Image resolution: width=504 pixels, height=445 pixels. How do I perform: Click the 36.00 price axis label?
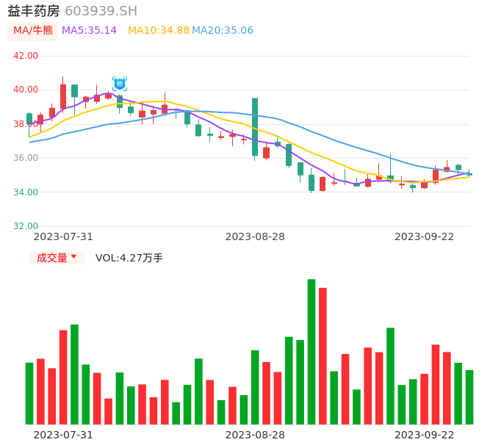tap(26, 158)
